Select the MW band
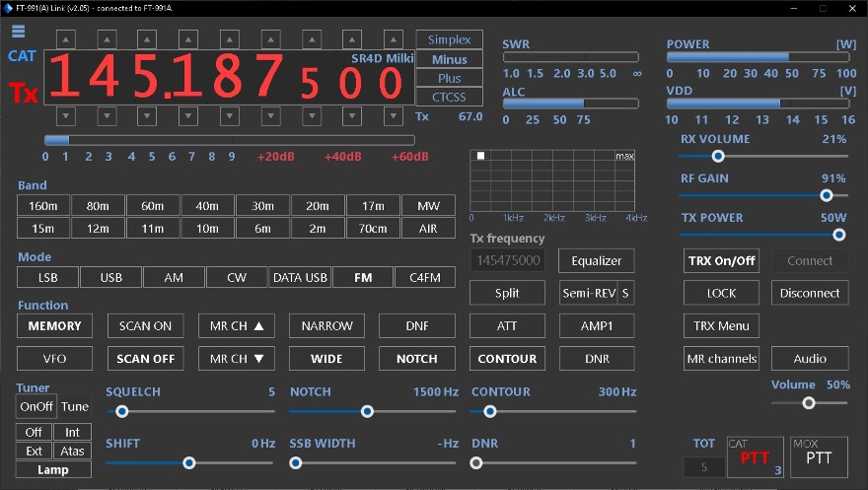Viewport: 868px width, 490px height. [428, 206]
